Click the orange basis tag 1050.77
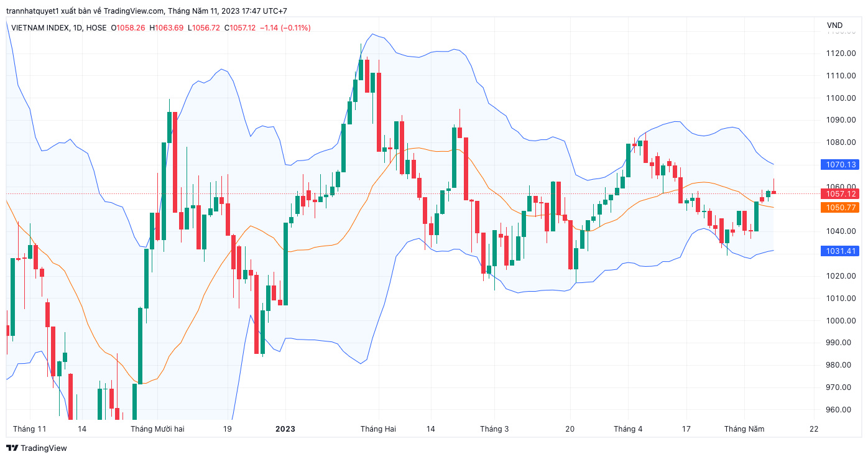868x459 pixels. [839, 208]
